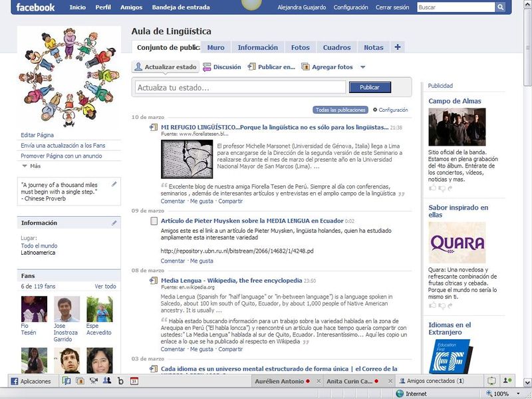Expand the Más menu under the page picture
Viewport: 532px width, 399px height.
point(31,166)
